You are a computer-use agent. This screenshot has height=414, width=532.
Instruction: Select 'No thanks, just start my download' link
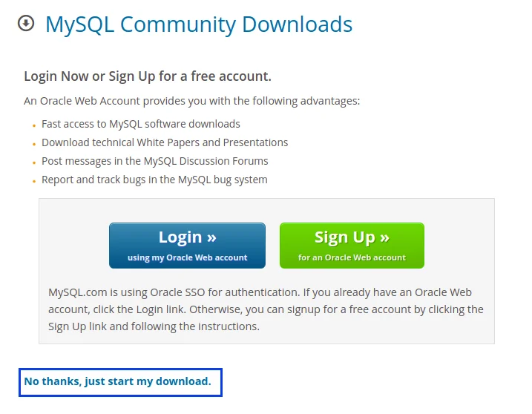click(x=117, y=381)
